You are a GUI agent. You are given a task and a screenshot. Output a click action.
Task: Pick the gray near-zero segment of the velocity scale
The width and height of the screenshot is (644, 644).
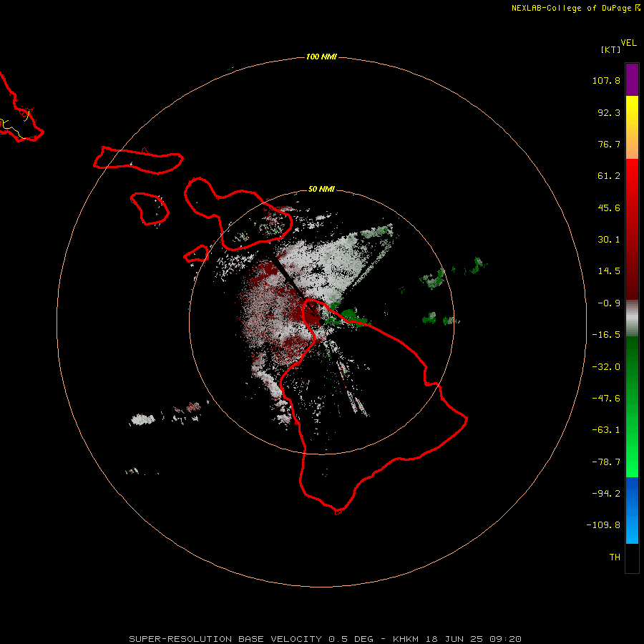point(632,318)
